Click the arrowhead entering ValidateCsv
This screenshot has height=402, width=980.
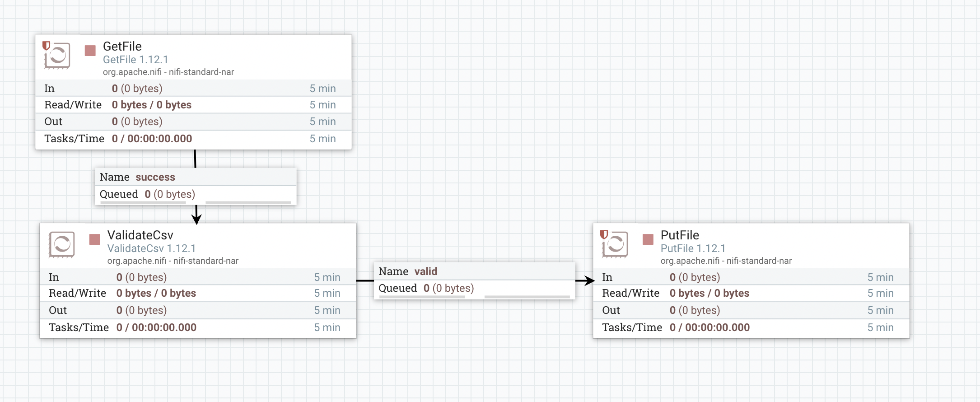(196, 219)
